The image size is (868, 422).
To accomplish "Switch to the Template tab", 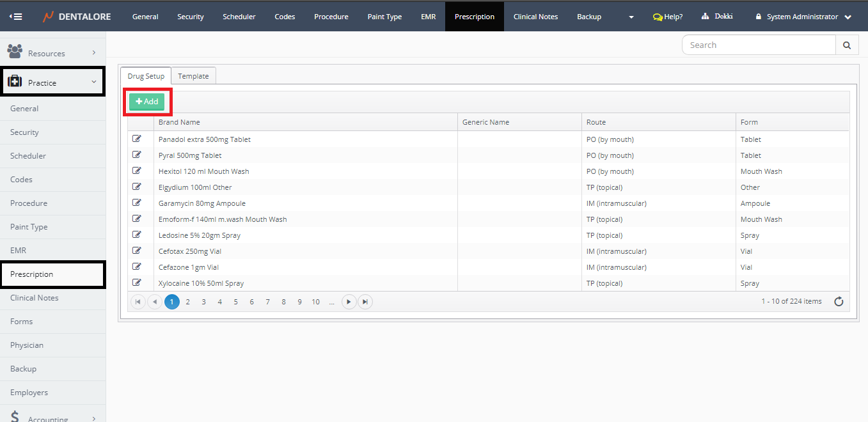I will (193, 76).
